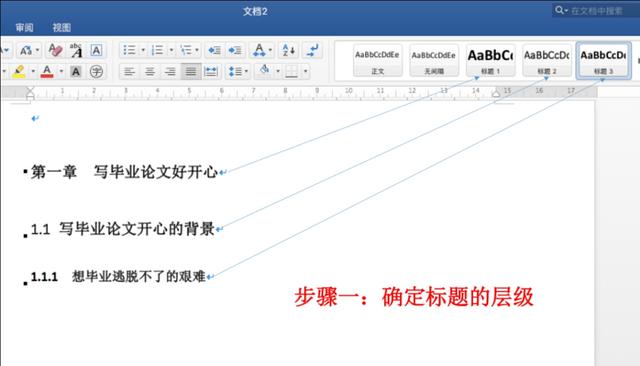Apply yellow text highlight color
Image resolution: width=640 pixels, height=366 pixels.
[x=19, y=71]
